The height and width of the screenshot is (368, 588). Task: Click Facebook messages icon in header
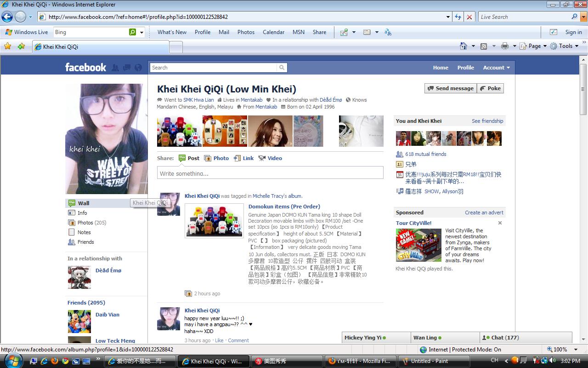pos(127,68)
